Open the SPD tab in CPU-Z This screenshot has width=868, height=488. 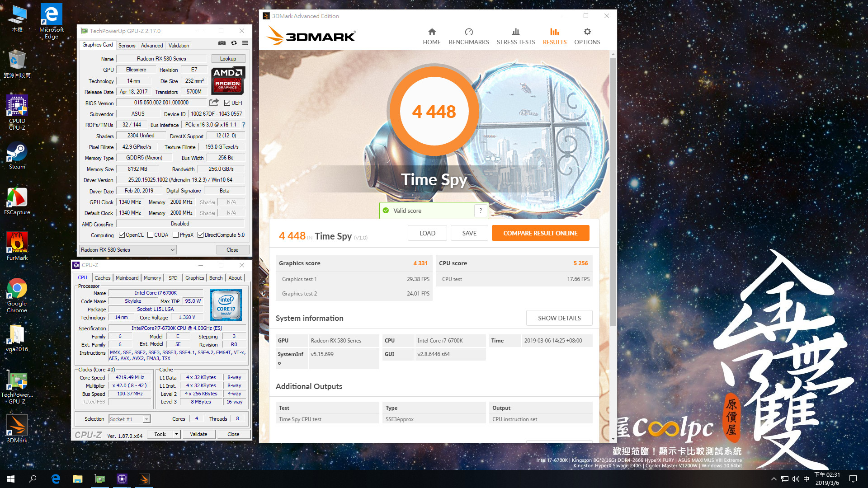[173, 278]
